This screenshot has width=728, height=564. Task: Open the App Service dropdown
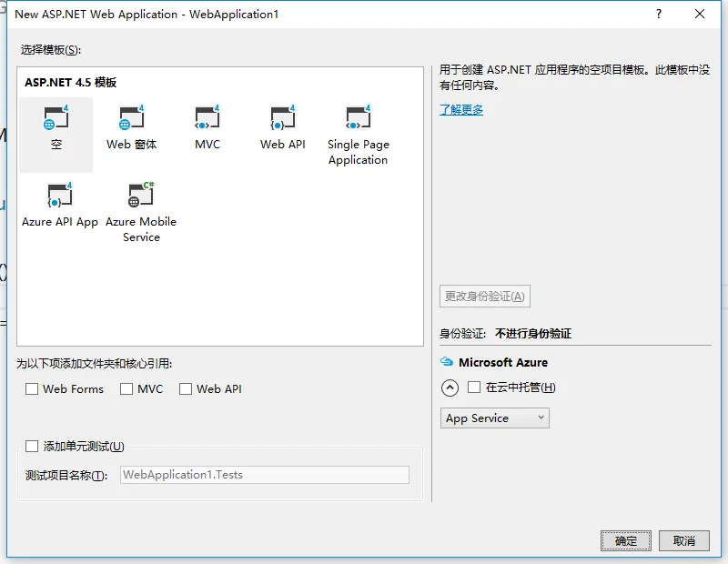[x=494, y=418]
